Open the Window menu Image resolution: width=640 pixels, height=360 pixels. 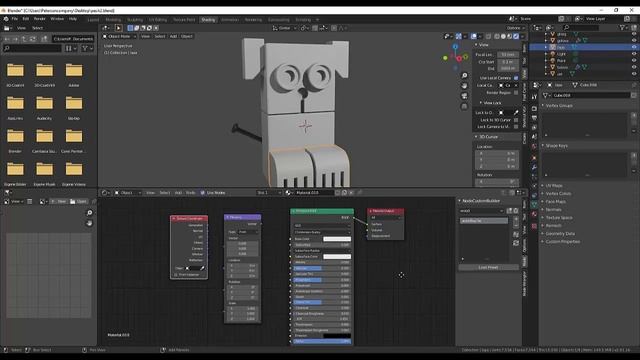57,19
